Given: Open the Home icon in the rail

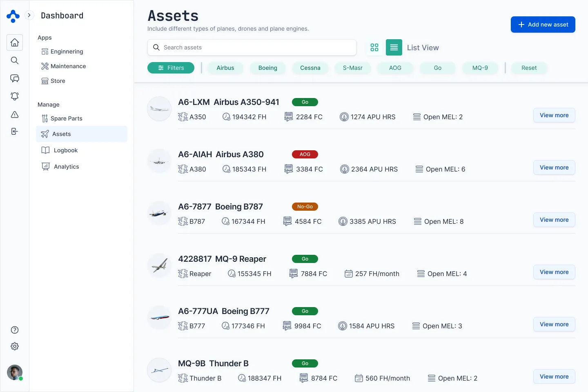Looking at the screenshot, I should coord(15,42).
